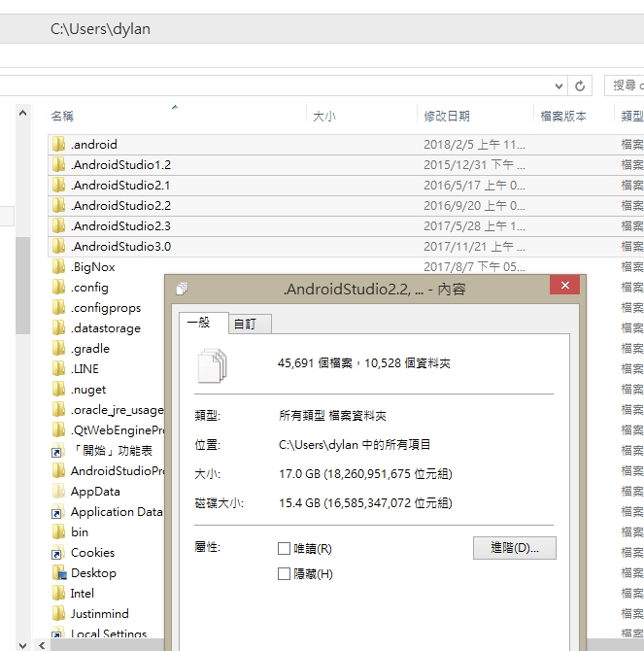Click the Application Data shortcut icon

coord(57,511)
